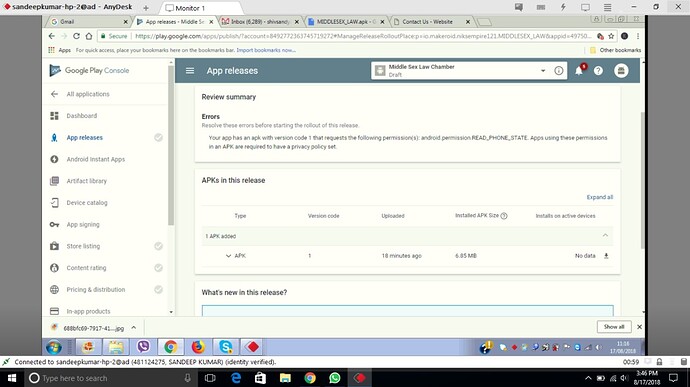Screen dimensions: 690x387
Task: Open Android Instant Apps in sidebar
Action: 95,159
